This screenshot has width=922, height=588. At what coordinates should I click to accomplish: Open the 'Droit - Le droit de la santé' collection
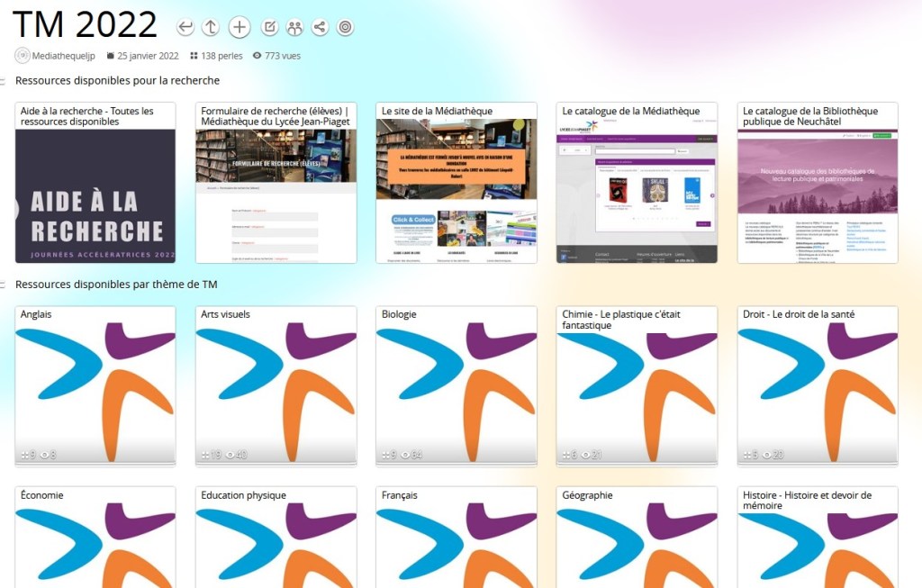[818, 387]
